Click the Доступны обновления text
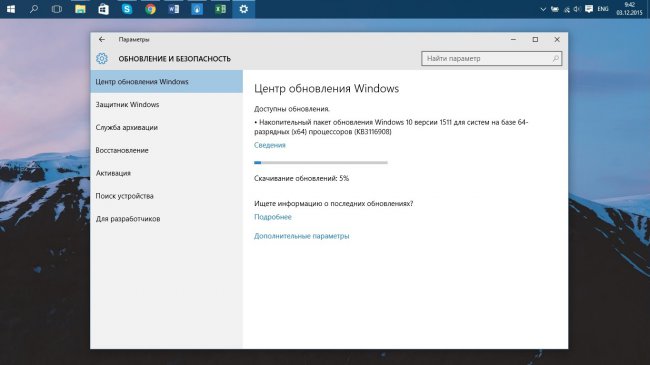The width and height of the screenshot is (650, 365). click(x=292, y=109)
